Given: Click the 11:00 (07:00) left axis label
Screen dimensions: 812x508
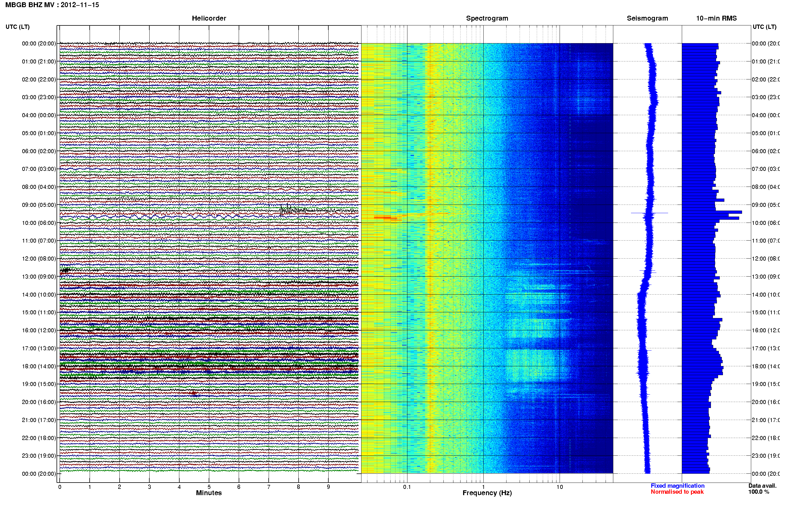Looking at the screenshot, I should (x=39, y=241).
